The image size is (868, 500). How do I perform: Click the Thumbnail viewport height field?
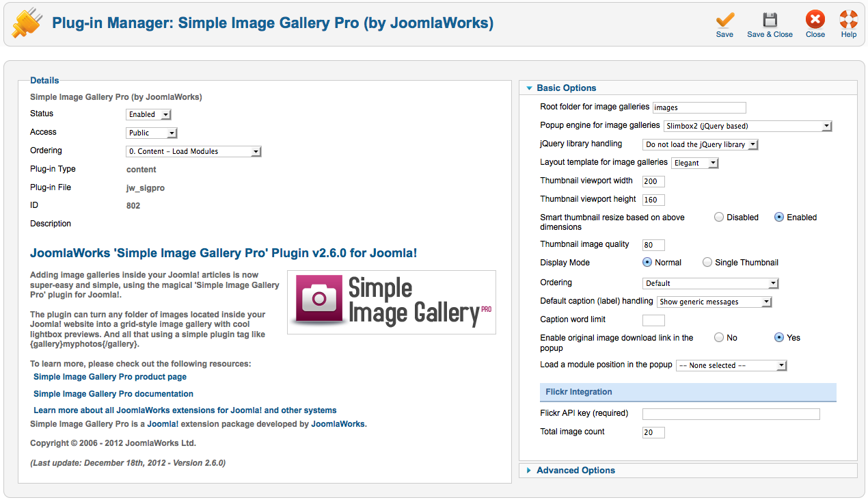pos(653,200)
